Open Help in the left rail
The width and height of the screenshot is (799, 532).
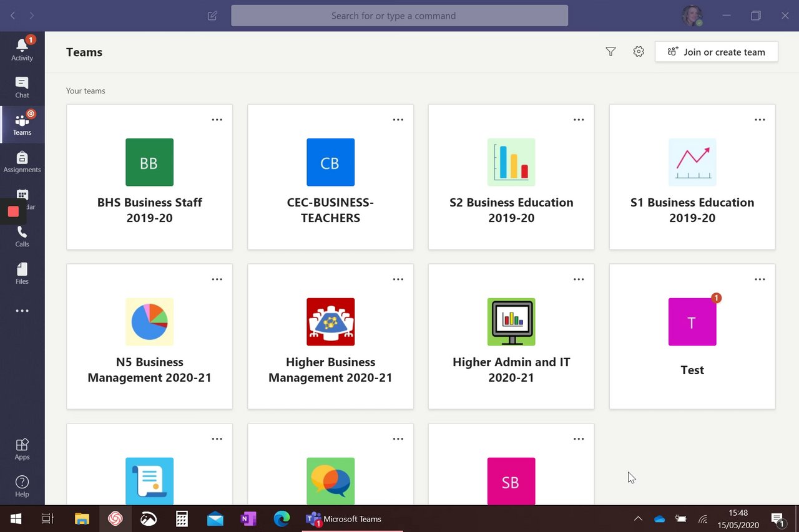click(22, 486)
